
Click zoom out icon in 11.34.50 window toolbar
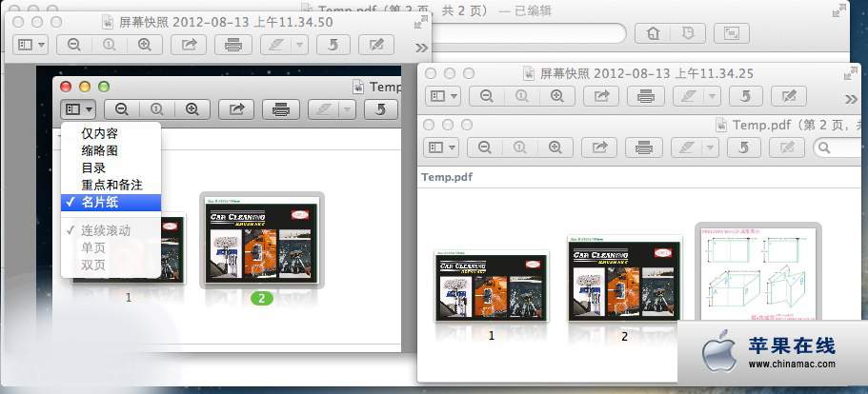coord(73,46)
